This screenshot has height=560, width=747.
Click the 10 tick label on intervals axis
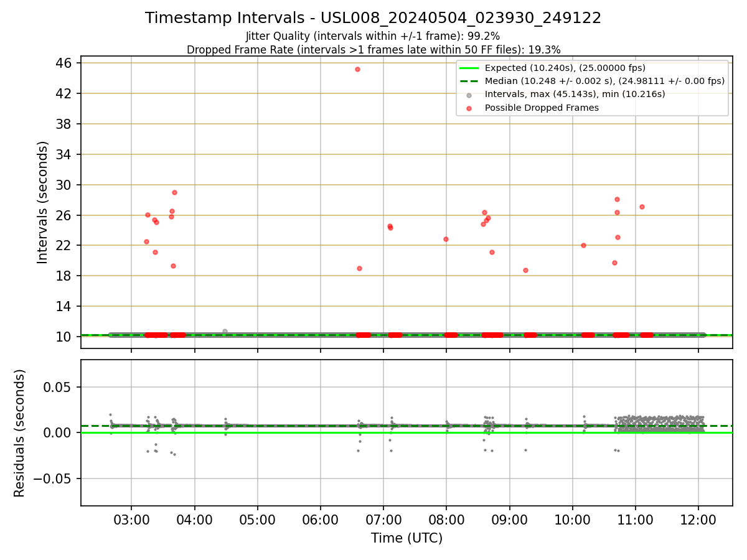tap(65, 337)
